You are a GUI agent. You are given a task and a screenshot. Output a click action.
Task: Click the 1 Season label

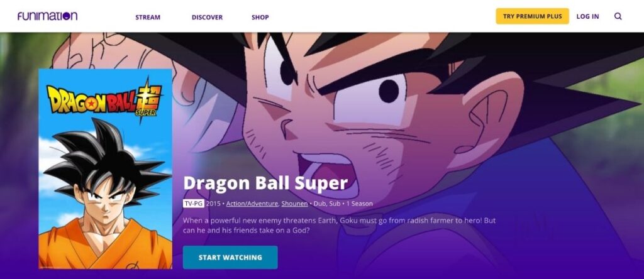coord(359,203)
